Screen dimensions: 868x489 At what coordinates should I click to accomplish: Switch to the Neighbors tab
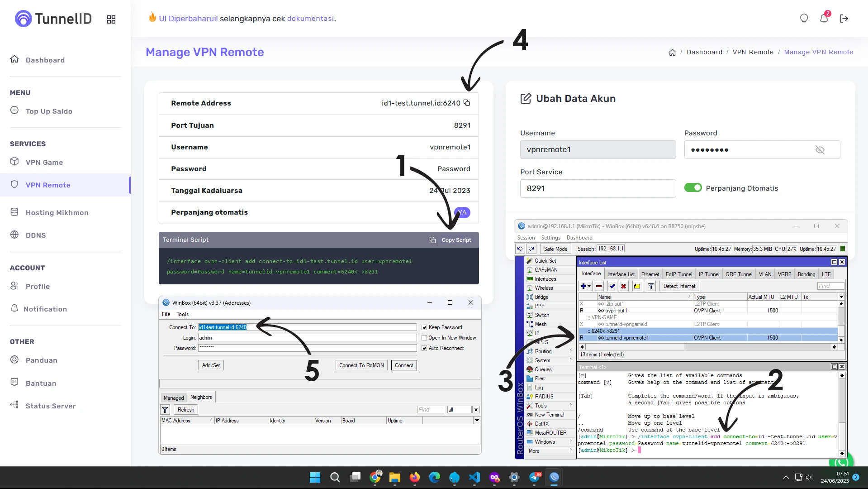pyautogui.click(x=201, y=397)
